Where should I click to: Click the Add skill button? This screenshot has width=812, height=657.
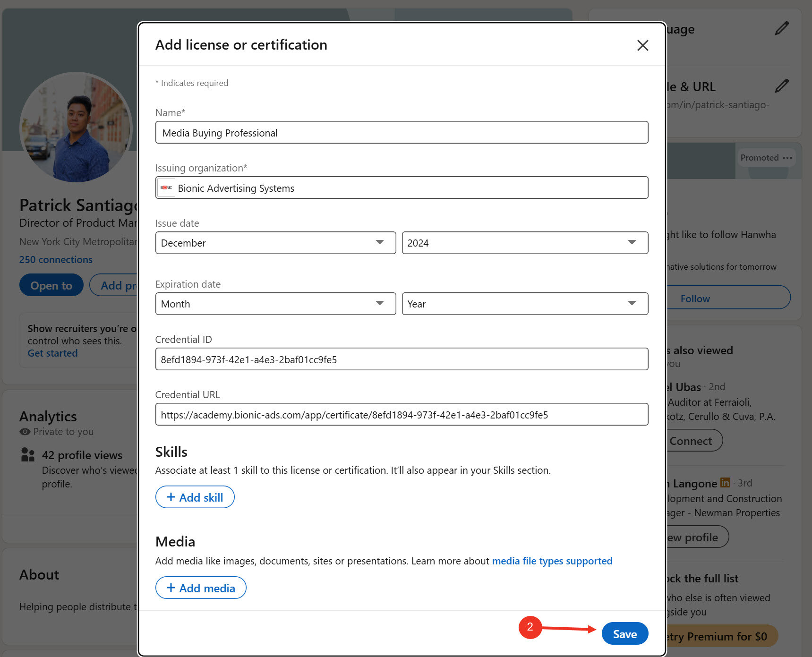coord(195,497)
